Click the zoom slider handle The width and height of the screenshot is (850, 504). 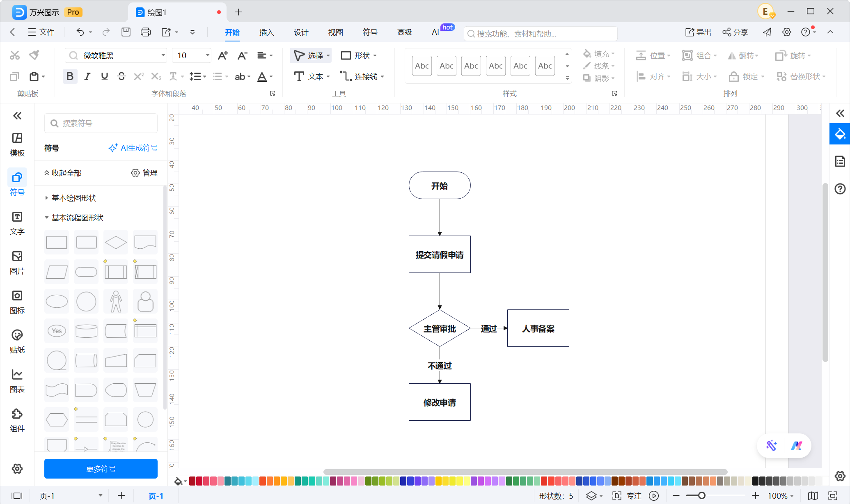click(x=701, y=496)
